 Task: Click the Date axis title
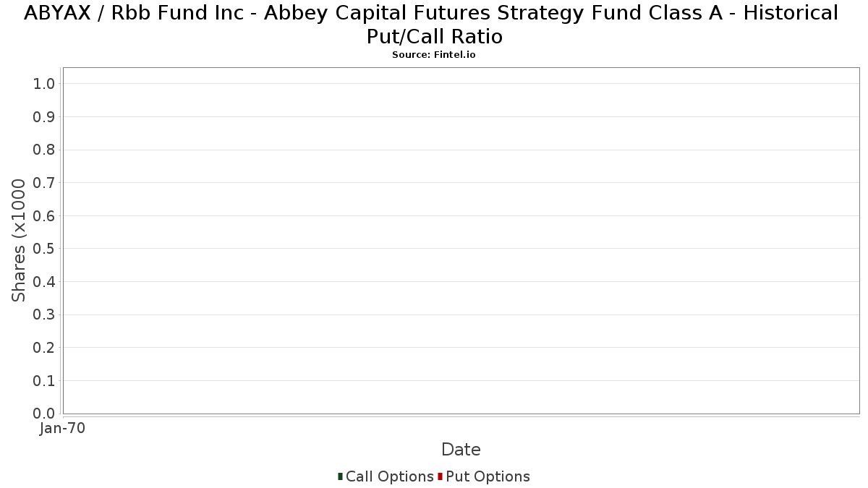coord(461,450)
